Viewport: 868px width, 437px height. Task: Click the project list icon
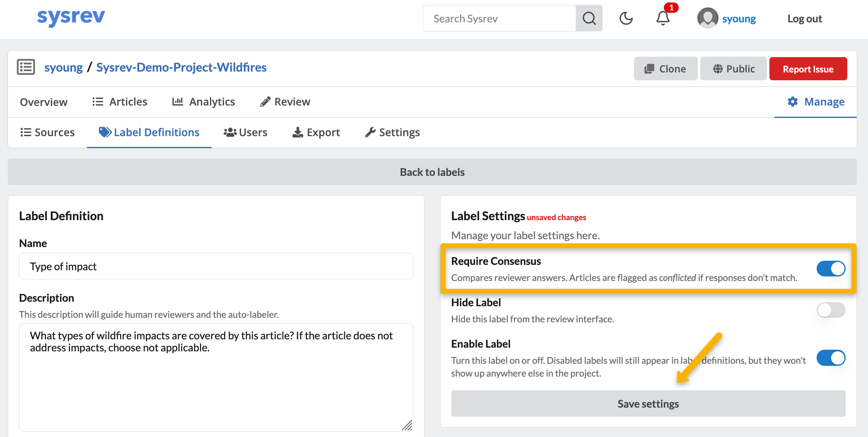26,67
